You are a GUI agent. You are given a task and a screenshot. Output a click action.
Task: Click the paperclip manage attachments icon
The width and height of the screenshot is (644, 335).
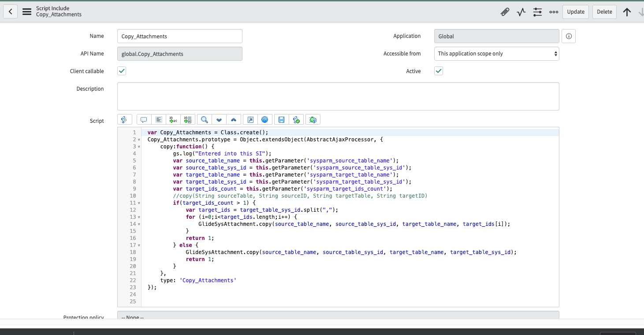tap(505, 12)
